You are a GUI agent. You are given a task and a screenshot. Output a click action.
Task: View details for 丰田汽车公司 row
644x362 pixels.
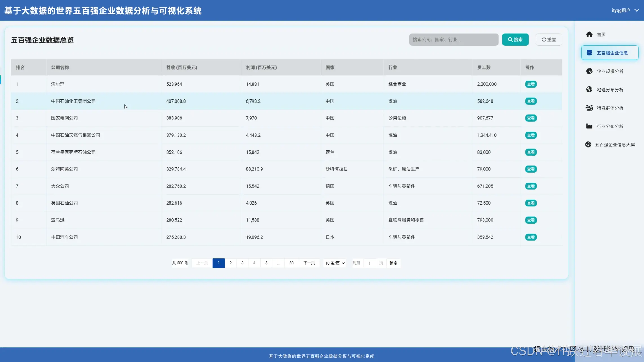531,237
